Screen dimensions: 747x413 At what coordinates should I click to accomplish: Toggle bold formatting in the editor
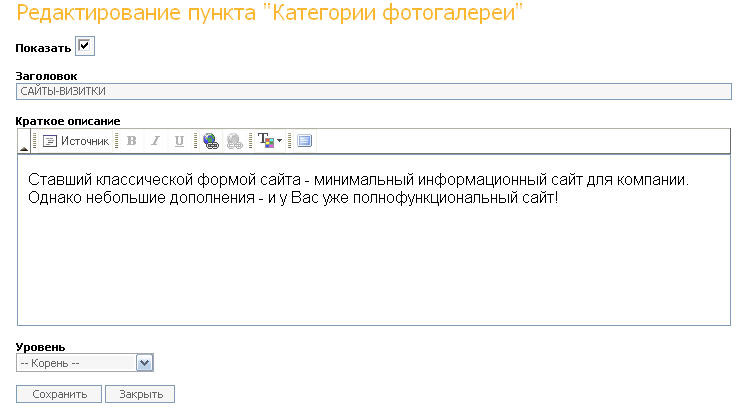pos(131,141)
